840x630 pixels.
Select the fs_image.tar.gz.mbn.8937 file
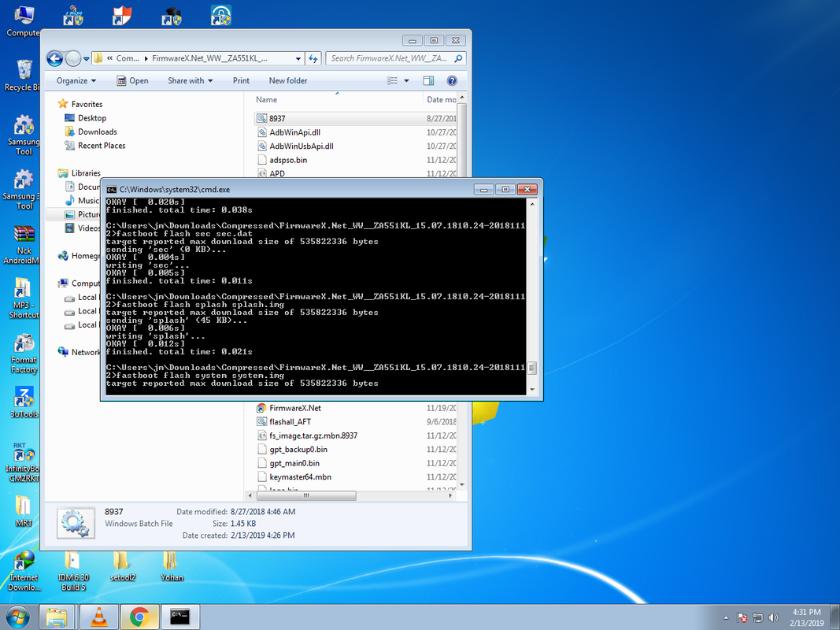pos(356,436)
